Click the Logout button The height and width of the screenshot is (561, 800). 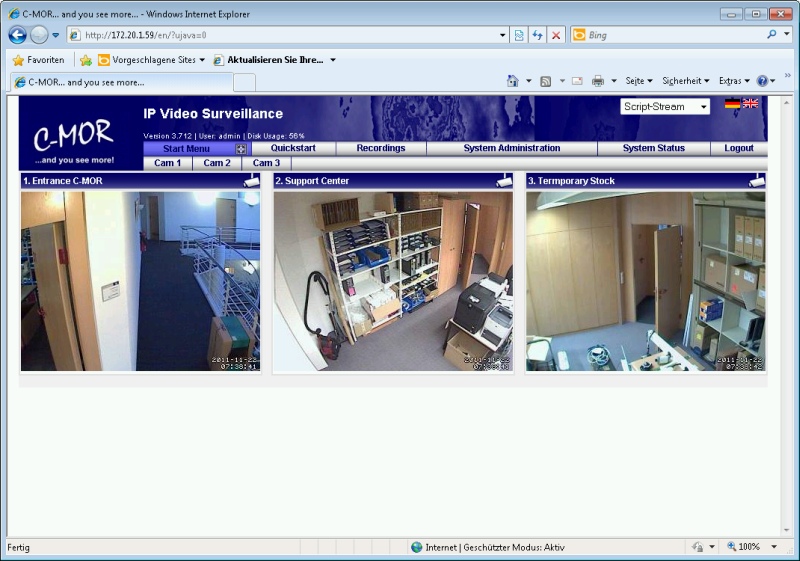pos(739,148)
